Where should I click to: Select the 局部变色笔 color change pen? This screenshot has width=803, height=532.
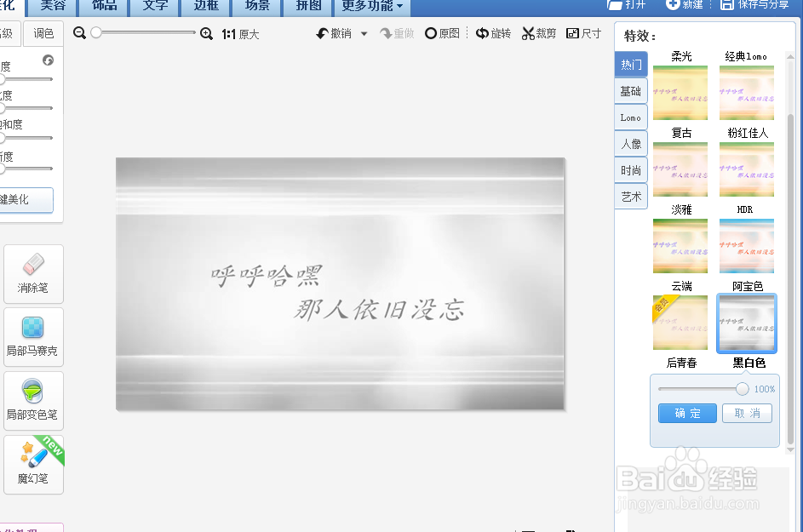tap(33, 400)
